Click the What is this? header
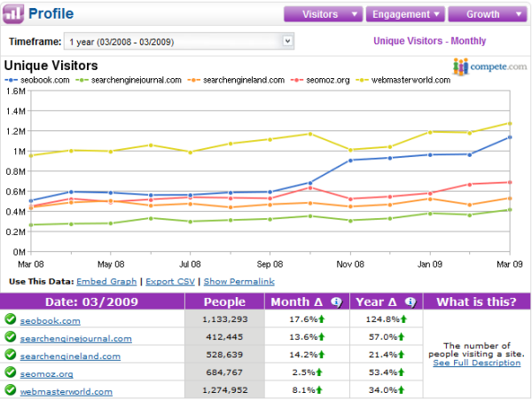The image size is (532, 400). [477, 302]
